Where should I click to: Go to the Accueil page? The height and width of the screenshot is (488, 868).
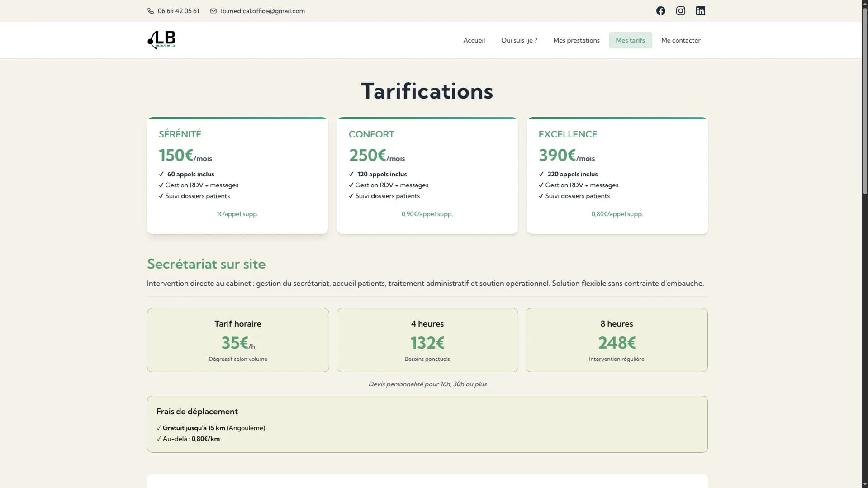point(474,40)
